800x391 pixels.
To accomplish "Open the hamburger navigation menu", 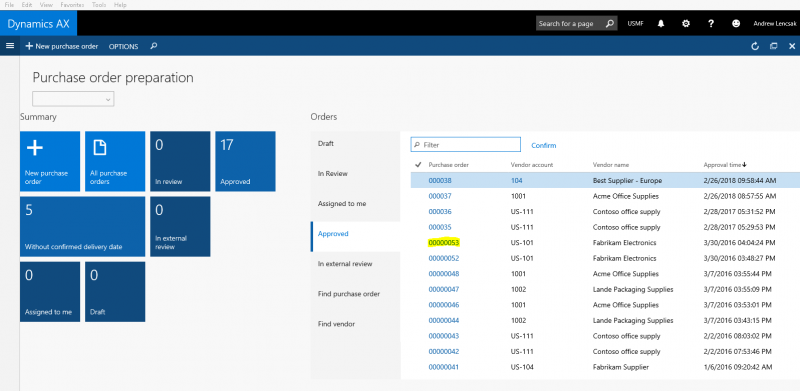I will (x=10, y=46).
